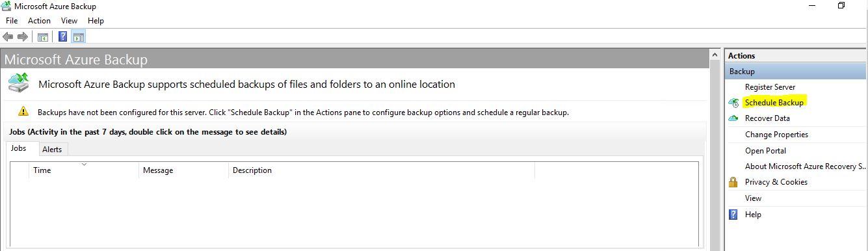
Task: Select the Jobs tab
Action: 19,148
